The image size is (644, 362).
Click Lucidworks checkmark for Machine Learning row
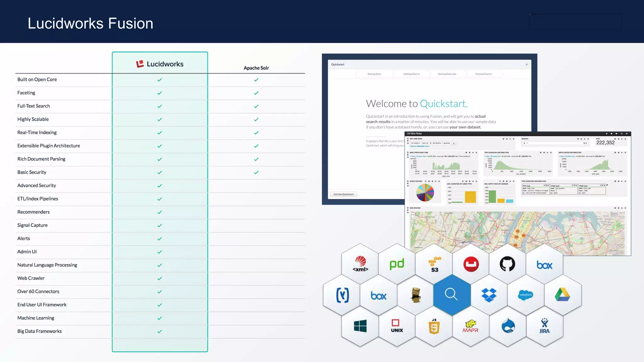coord(160,318)
